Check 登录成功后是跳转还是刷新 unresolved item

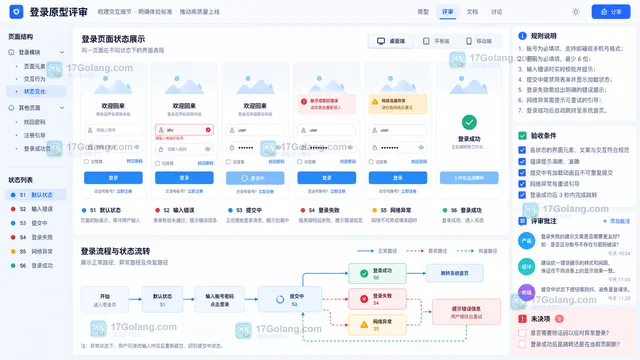pos(522,344)
